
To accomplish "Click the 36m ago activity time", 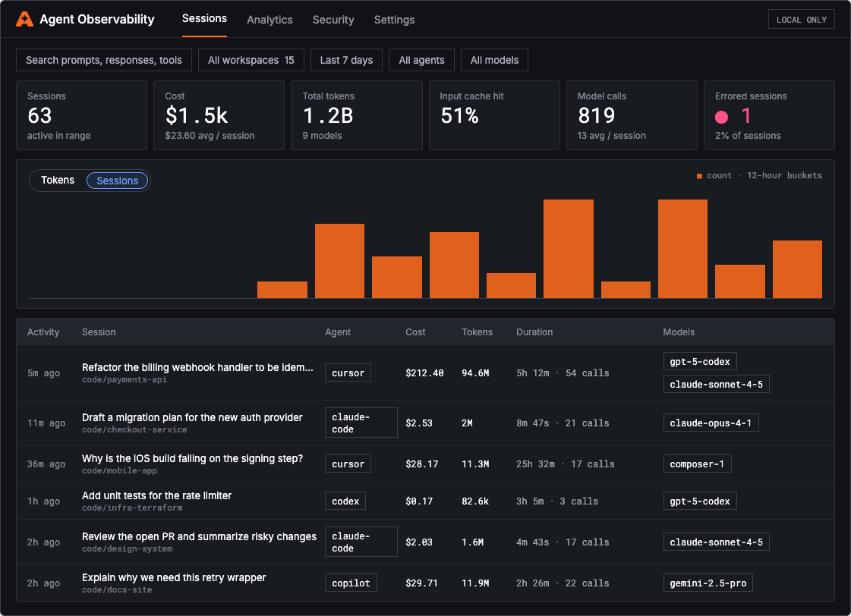I will (x=46, y=464).
